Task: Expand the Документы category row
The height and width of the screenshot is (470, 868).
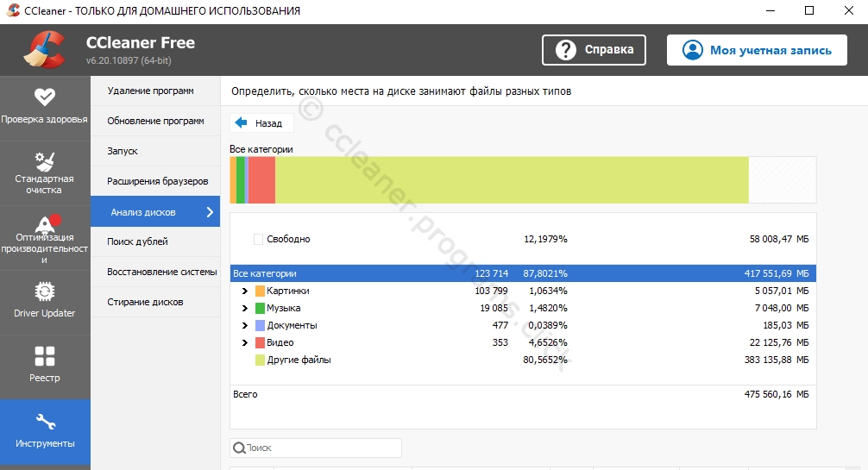Action: (x=245, y=326)
